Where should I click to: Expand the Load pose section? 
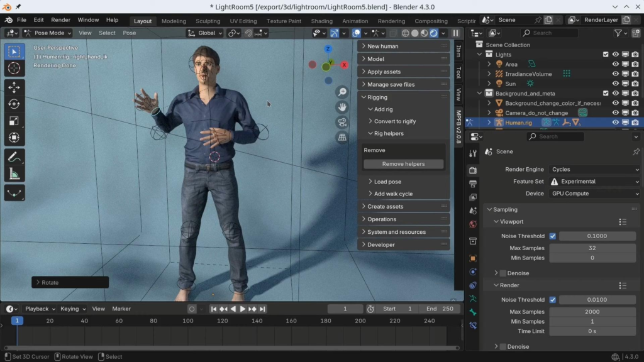387,182
